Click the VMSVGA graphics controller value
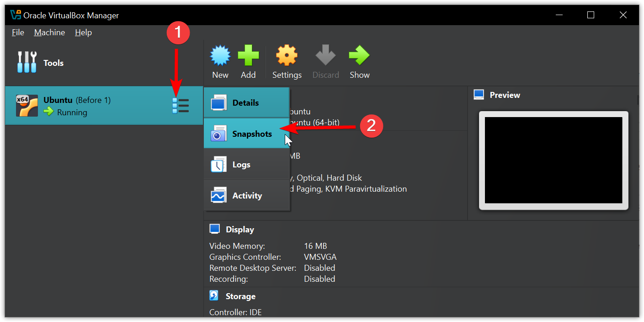 [320, 257]
